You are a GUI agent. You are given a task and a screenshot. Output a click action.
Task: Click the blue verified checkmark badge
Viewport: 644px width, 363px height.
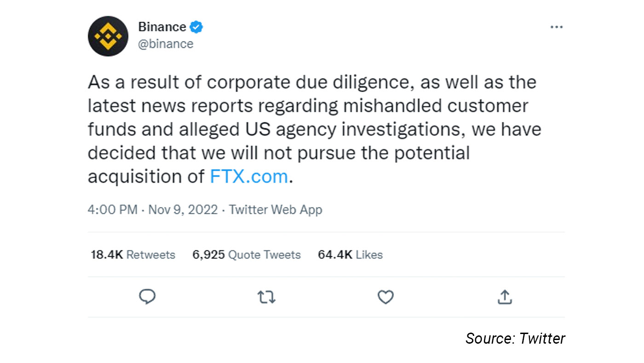click(x=197, y=27)
